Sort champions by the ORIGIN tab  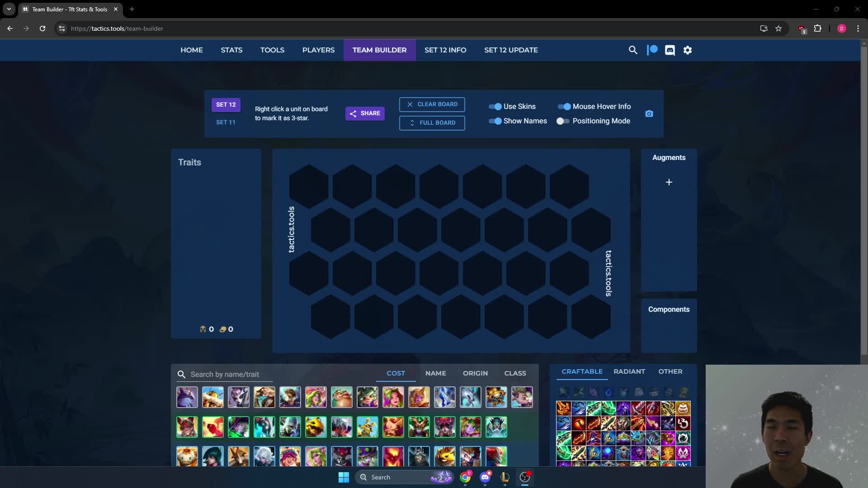coord(475,373)
